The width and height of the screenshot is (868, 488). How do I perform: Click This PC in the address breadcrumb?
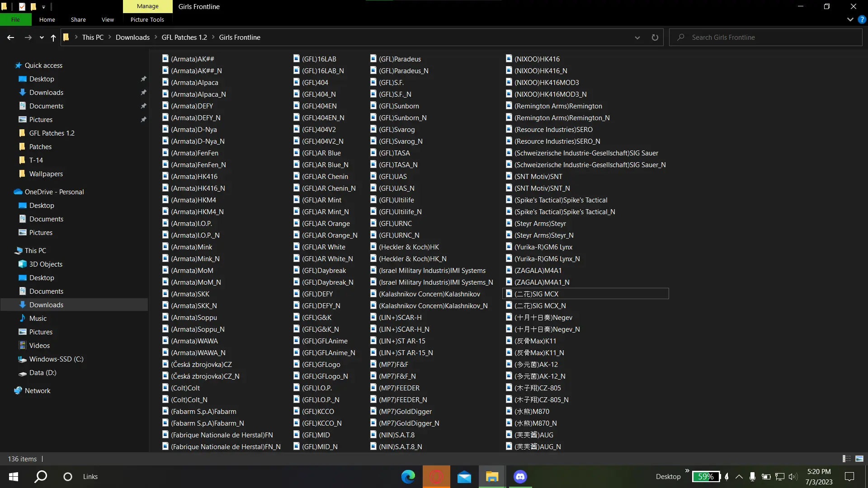point(93,38)
